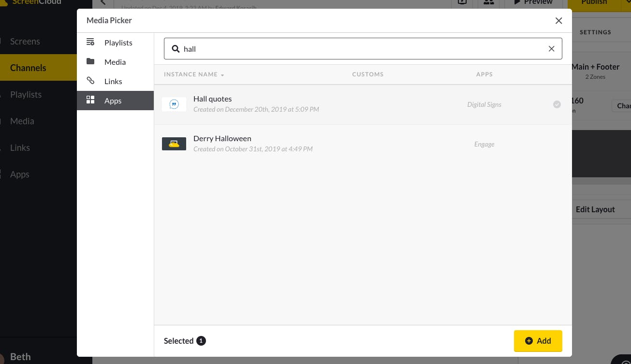Viewport: 631px width, 364px height.
Task: Preview the channel
Action: click(533, 2)
